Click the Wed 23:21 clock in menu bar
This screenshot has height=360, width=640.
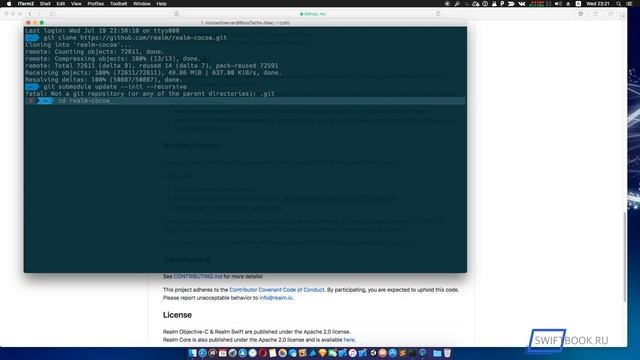click(598, 4)
